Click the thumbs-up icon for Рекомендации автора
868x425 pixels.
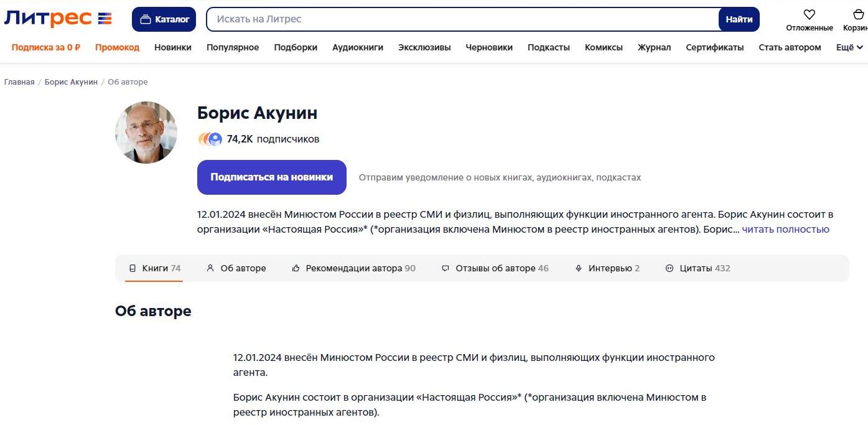click(x=296, y=268)
